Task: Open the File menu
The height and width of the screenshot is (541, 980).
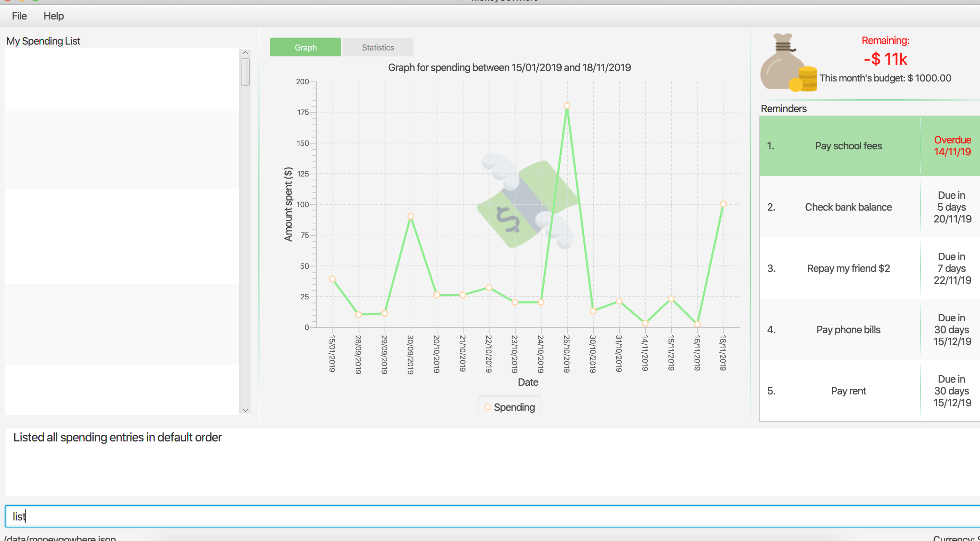Action: pos(19,16)
